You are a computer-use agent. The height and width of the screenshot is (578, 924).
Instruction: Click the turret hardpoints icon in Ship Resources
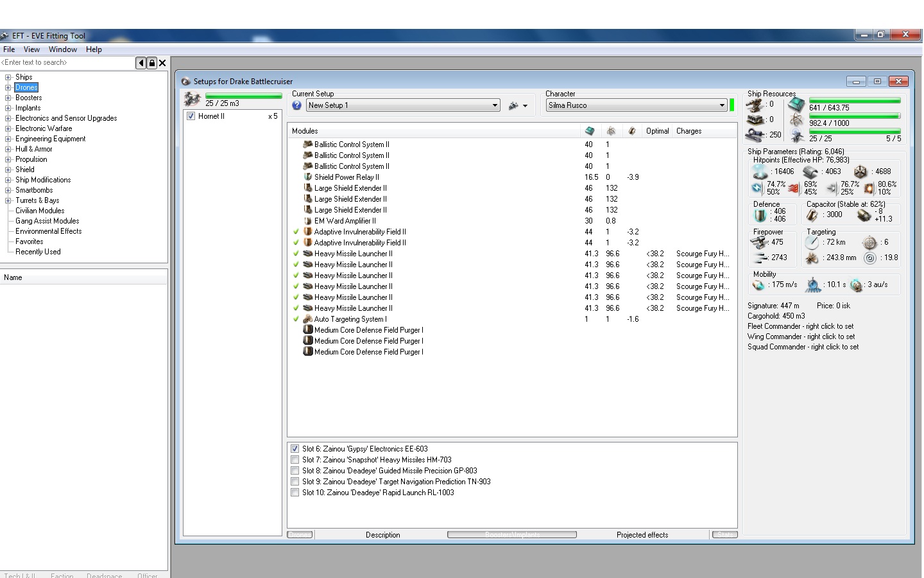(755, 105)
